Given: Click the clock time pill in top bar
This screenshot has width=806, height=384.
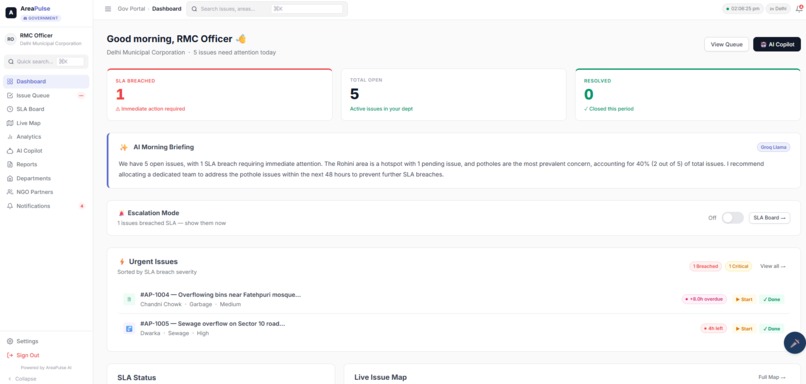Looking at the screenshot, I should (x=743, y=9).
